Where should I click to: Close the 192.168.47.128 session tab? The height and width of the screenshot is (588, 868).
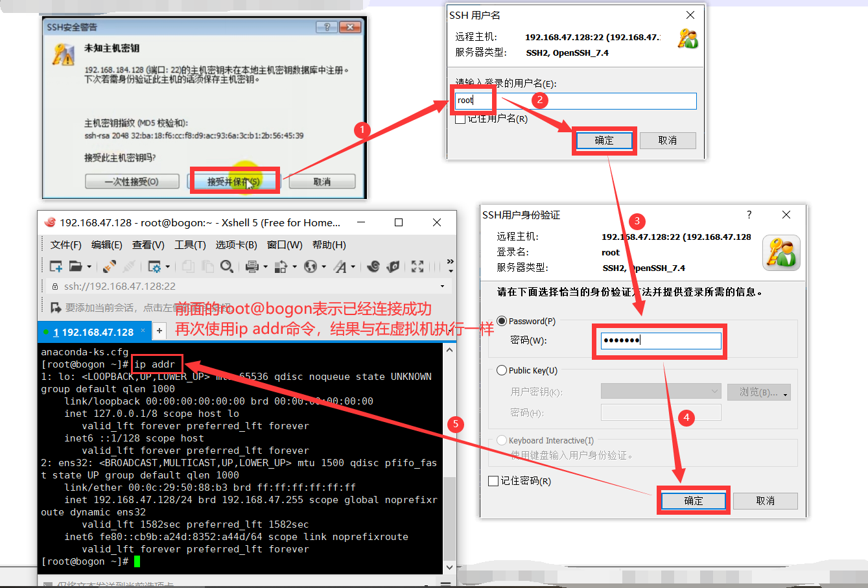(x=143, y=331)
